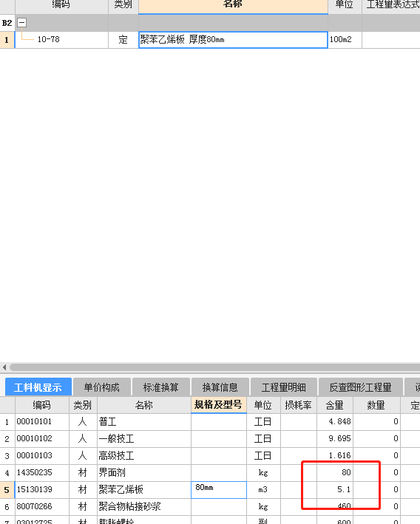Select material code 00010103
420x524 pixels.
(42, 456)
